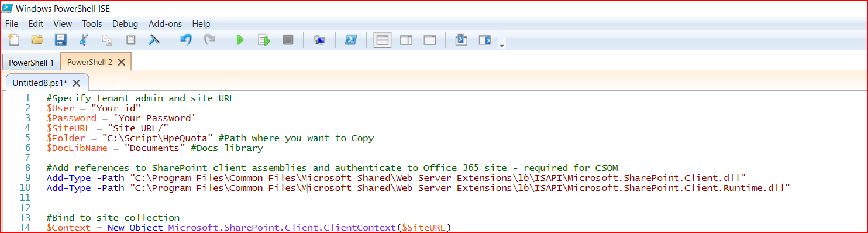The width and height of the screenshot is (868, 233).
Task: Open the Tools menu
Action: point(92,24)
